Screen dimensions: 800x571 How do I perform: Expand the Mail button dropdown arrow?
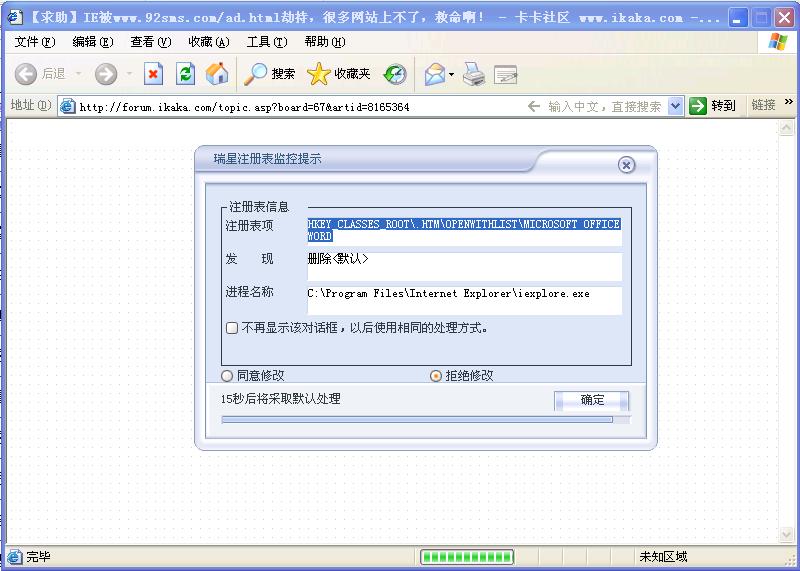coord(452,75)
